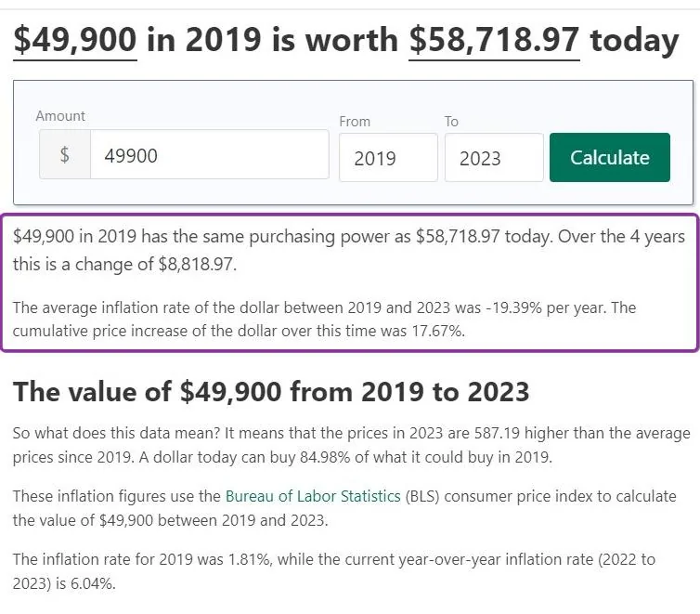Click the "So what does this data mean?" paragraph
This screenshot has height=614, width=700.
[351, 445]
